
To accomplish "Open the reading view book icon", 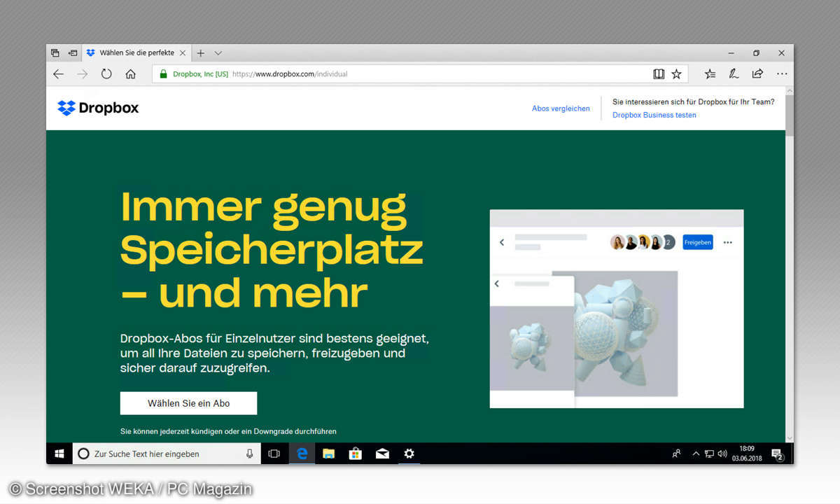I will 659,73.
